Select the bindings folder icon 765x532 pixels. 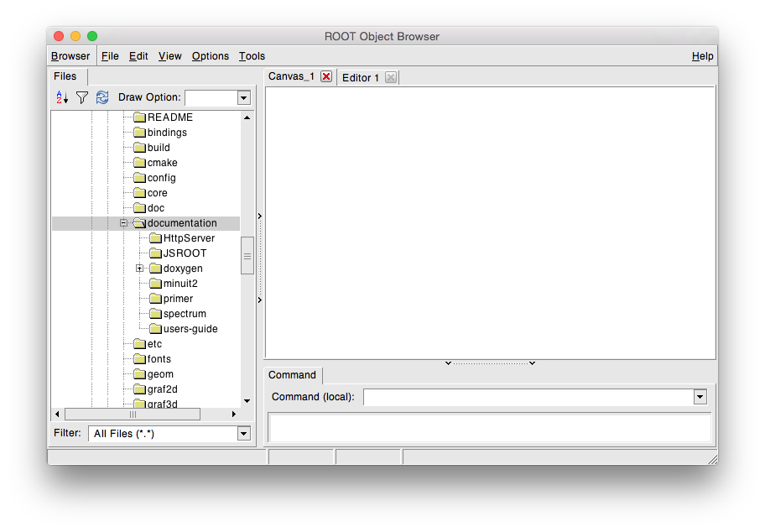point(139,133)
